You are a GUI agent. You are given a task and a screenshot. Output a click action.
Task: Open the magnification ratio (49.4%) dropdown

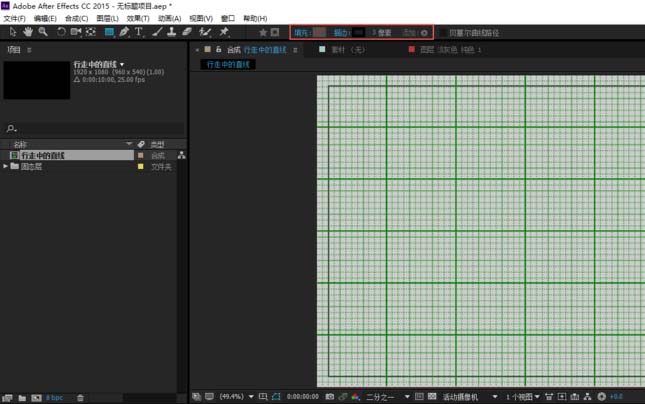236,397
